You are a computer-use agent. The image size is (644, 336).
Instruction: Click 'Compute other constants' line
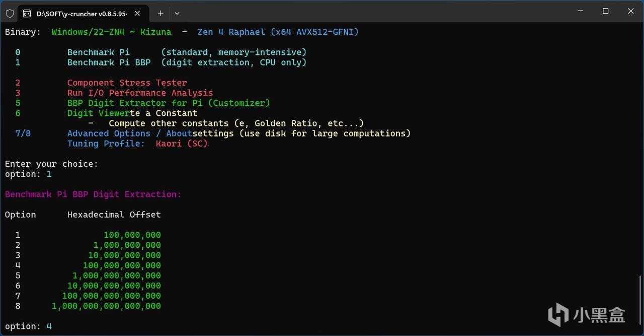236,123
